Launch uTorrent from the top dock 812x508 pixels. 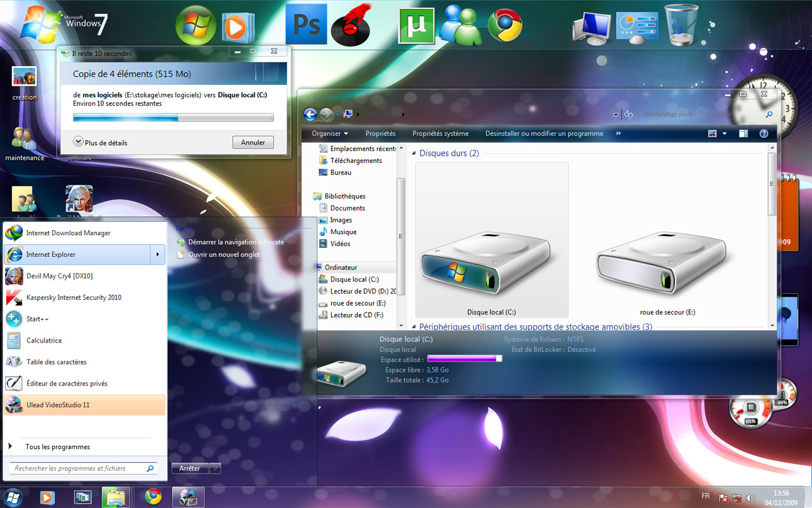pyautogui.click(x=416, y=26)
